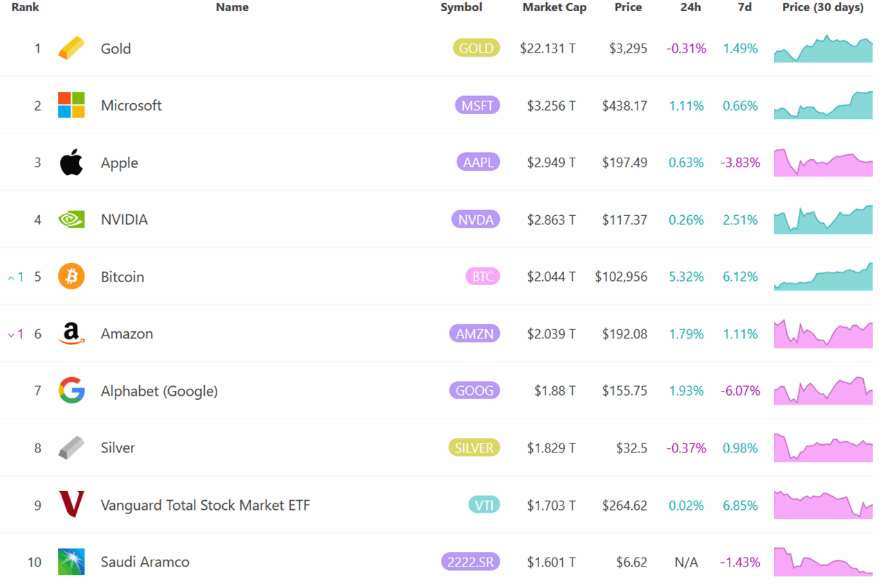Viewport: 886px width, 588px height.
Task: Click the AAPL symbol badge
Action: click(x=478, y=163)
